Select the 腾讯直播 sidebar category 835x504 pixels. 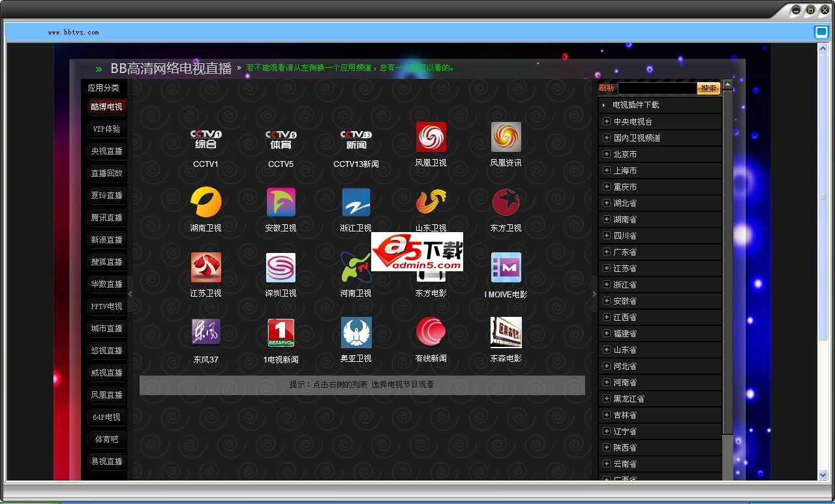tap(106, 218)
